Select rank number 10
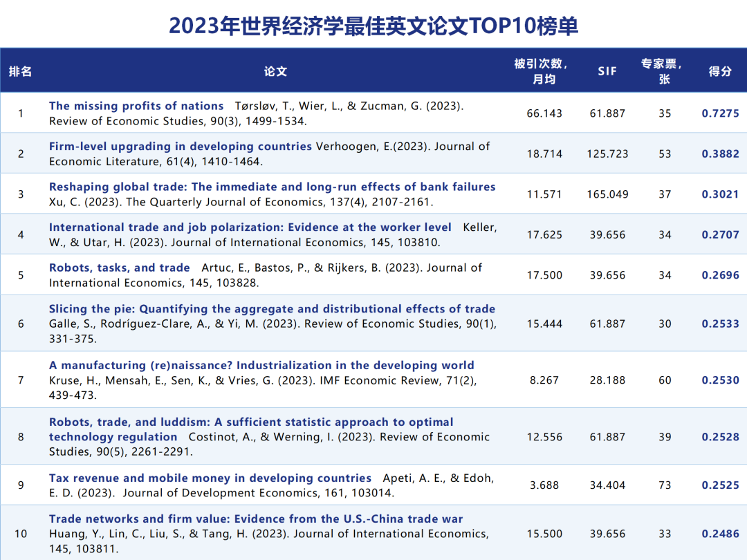The image size is (747, 560). 21,534
